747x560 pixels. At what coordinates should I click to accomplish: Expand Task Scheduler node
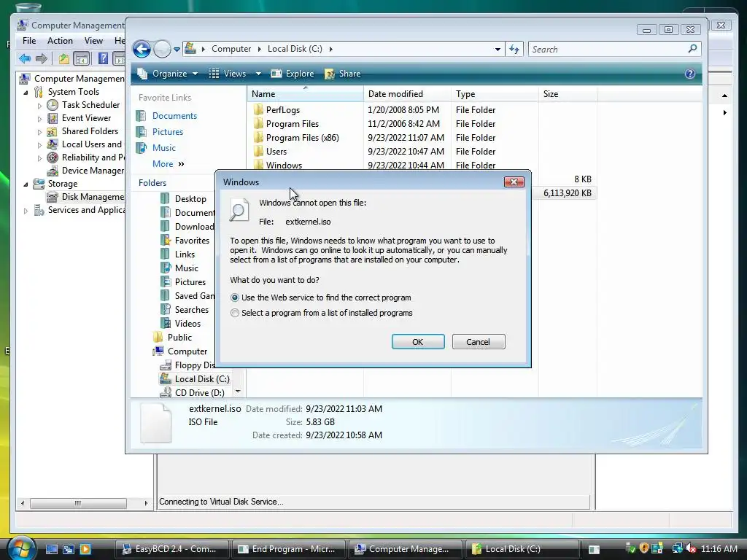[39, 106]
